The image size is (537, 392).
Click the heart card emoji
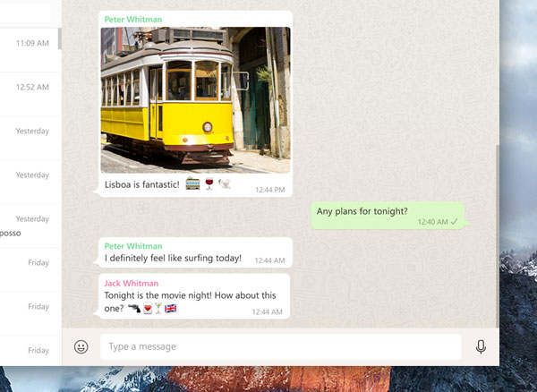pyautogui.click(x=148, y=308)
